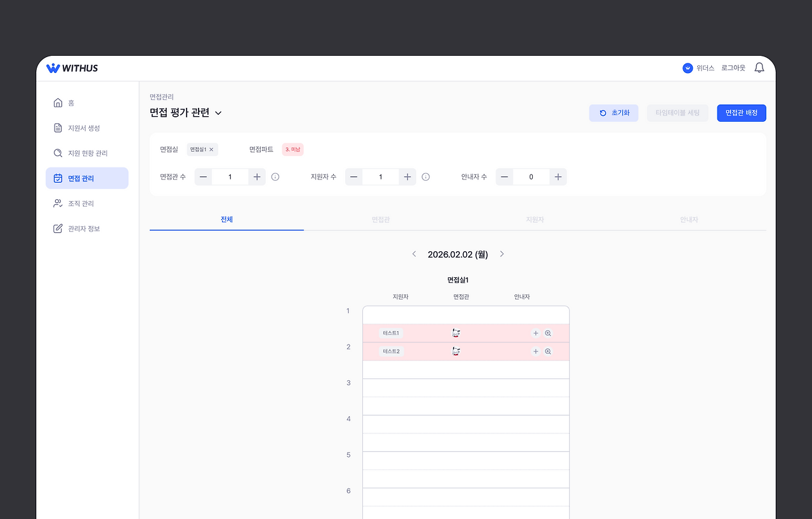Viewport: 812px width, 519px height.
Task: Click the interviewer avatar in 테스트2 row
Action: [456, 351]
